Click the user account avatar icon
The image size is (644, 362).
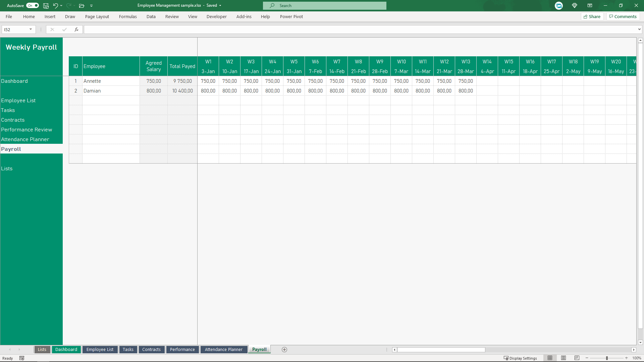(559, 6)
